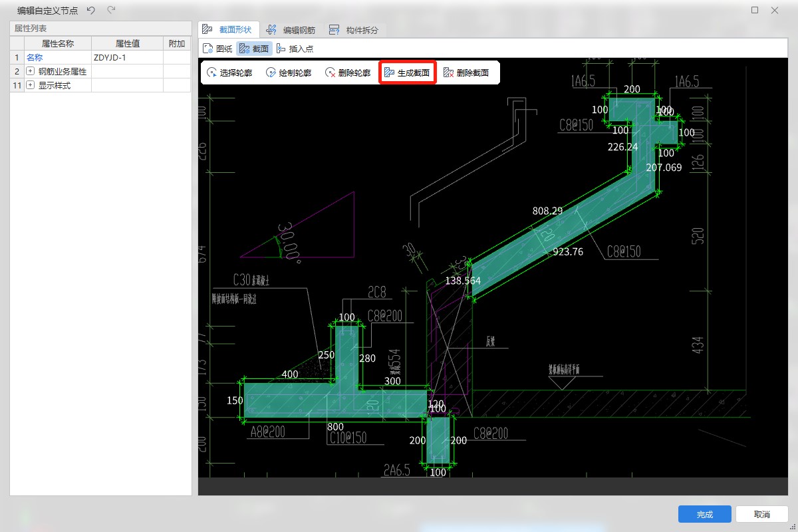
Task: Maximize the 编辑自定义节点 dialog window
Action: 755,10
